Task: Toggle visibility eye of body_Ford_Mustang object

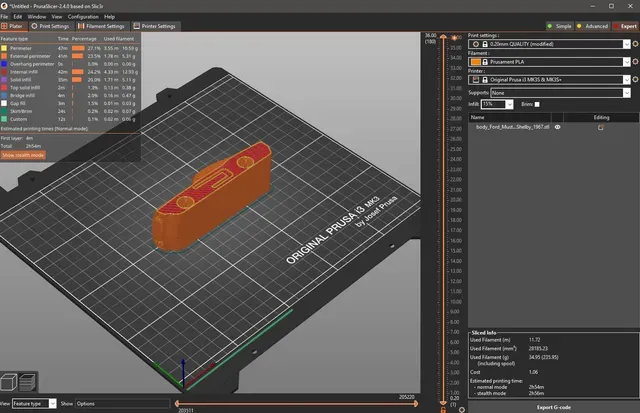Action: point(558,127)
